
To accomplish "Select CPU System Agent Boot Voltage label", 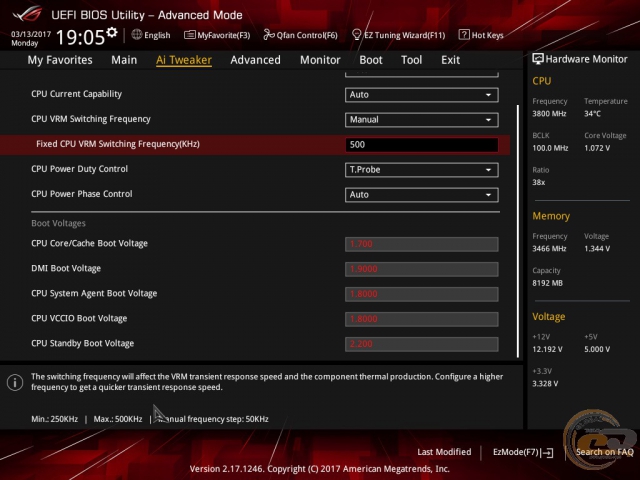I will coord(94,293).
